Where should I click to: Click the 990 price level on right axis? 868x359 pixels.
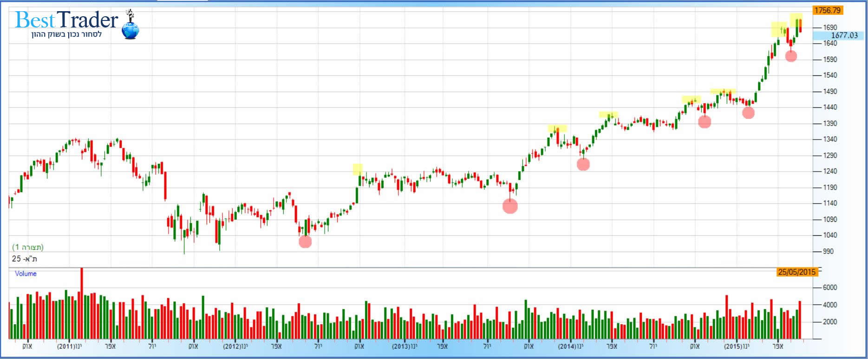click(x=828, y=251)
